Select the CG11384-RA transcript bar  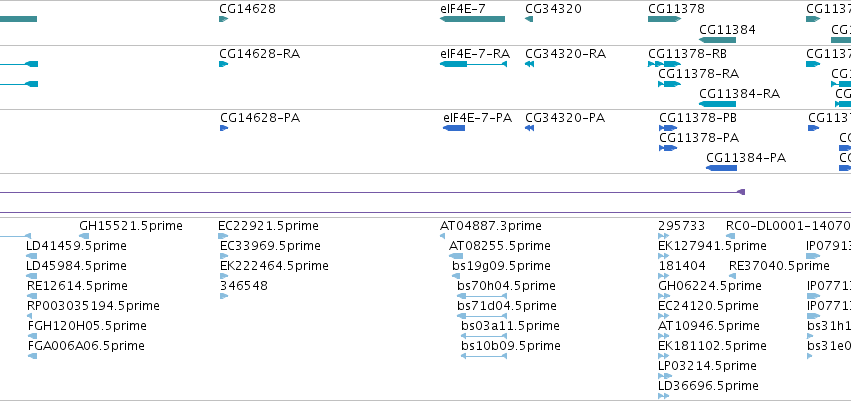(x=717, y=104)
